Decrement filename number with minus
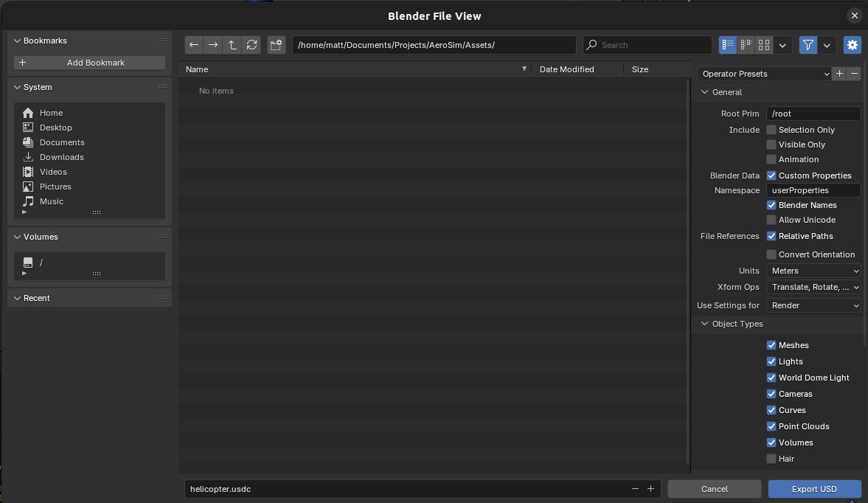868x503 pixels. tap(635, 488)
